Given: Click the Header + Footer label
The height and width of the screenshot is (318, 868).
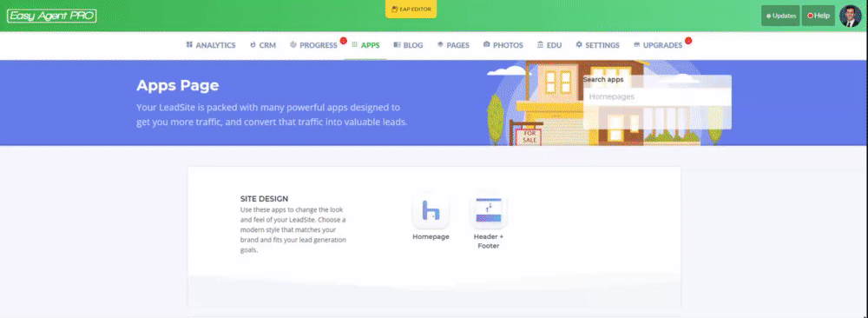Looking at the screenshot, I should pos(488,241).
